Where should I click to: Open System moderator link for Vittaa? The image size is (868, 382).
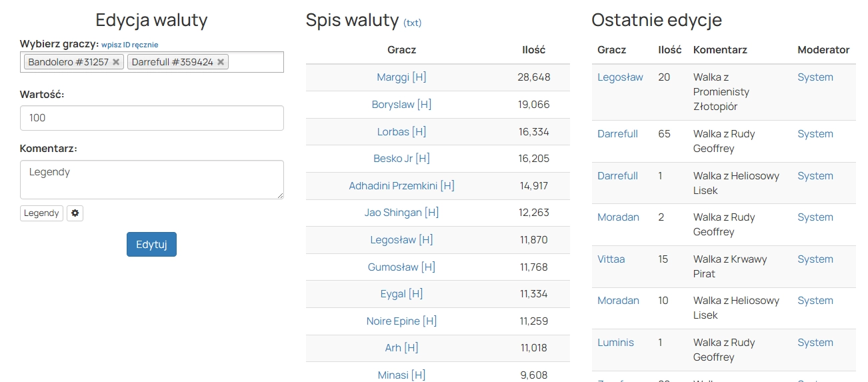pyautogui.click(x=815, y=259)
